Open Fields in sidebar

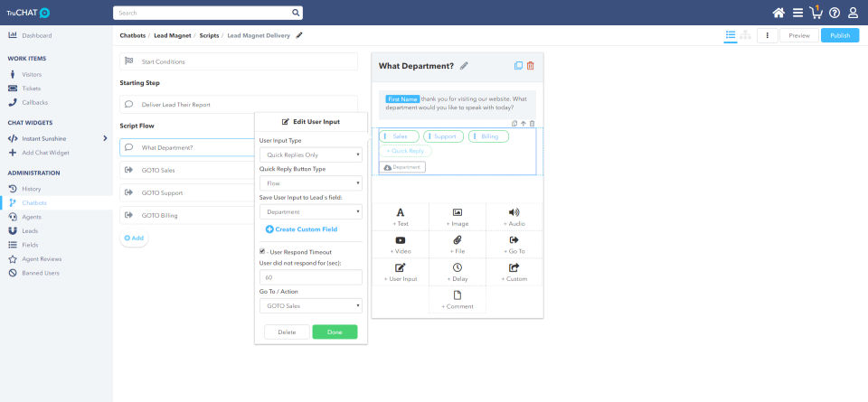(30, 245)
